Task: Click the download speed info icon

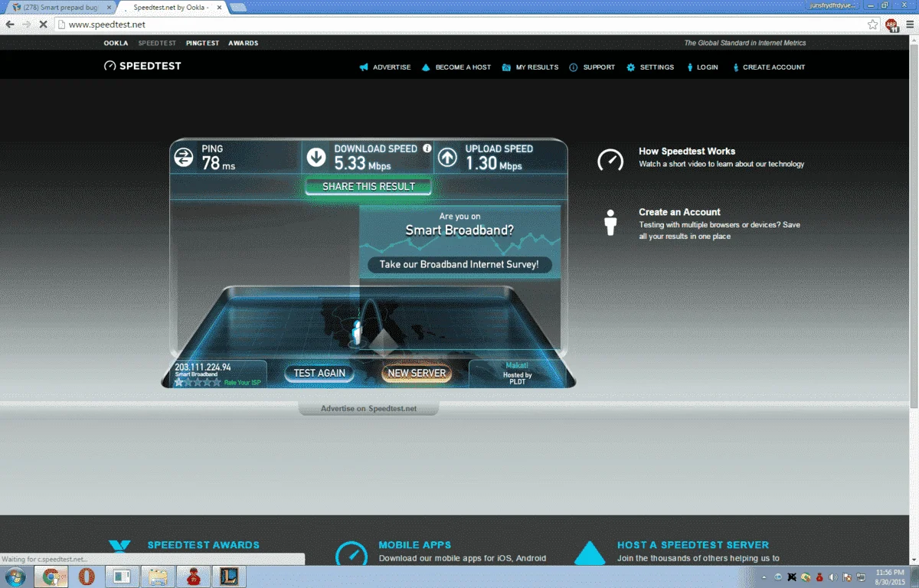Action: (x=427, y=149)
